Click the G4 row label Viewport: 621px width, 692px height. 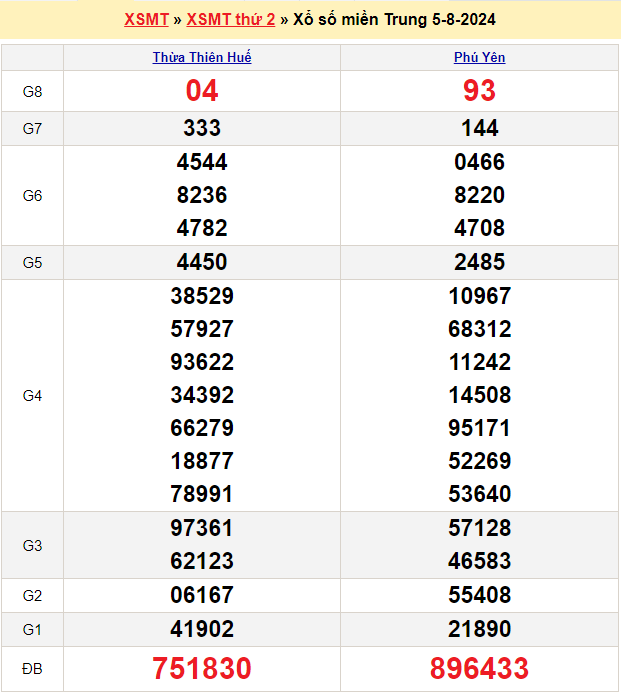point(32,395)
